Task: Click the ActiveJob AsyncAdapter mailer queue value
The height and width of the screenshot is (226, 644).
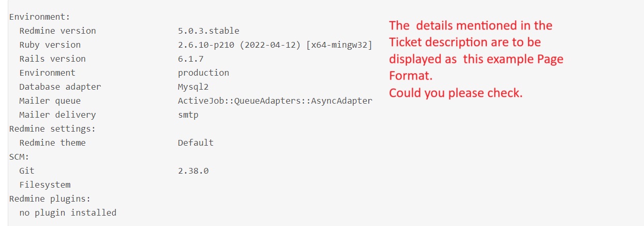Action: pyautogui.click(x=275, y=101)
